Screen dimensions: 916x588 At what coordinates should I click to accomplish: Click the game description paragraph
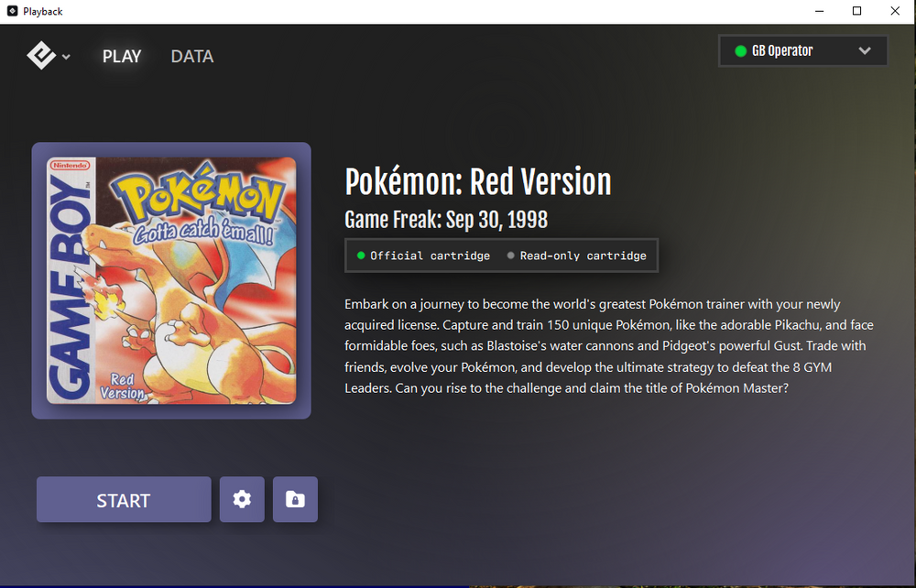[609, 345]
